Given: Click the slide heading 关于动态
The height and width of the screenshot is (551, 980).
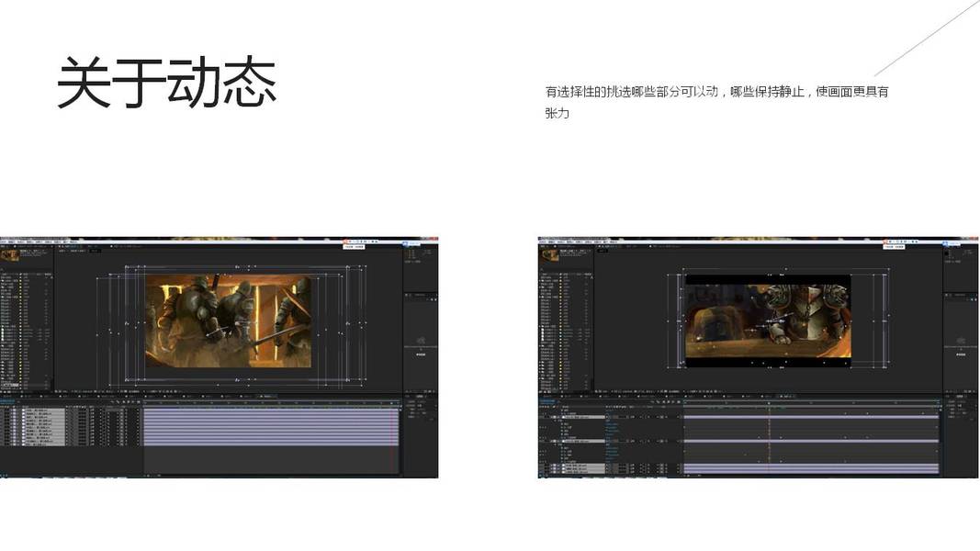Looking at the screenshot, I should 166,83.
